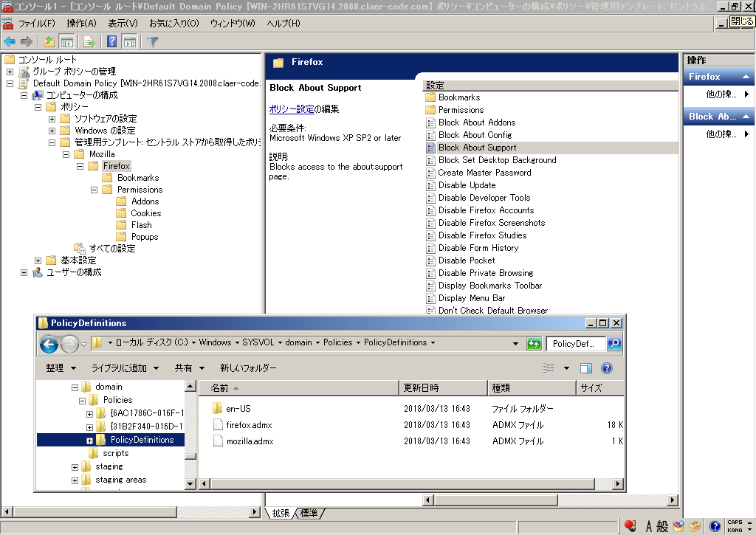This screenshot has height=535, width=756.
Task: Select the Disable Pocket policy icon
Action: 430,260
